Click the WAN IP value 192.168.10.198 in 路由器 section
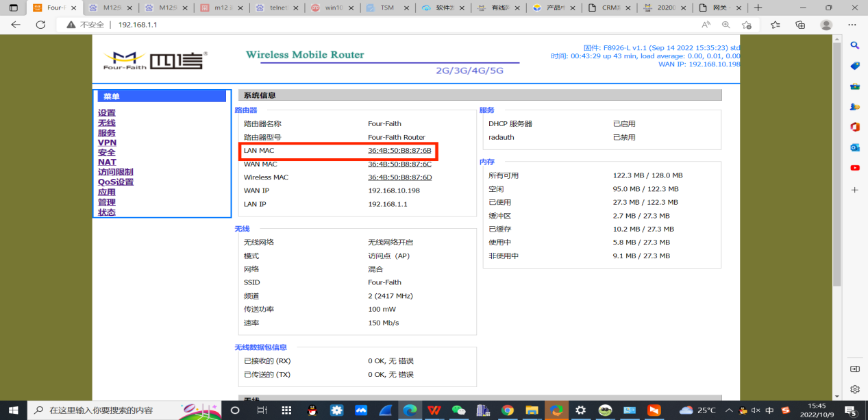The height and width of the screenshot is (420, 868). pos(394,190)
